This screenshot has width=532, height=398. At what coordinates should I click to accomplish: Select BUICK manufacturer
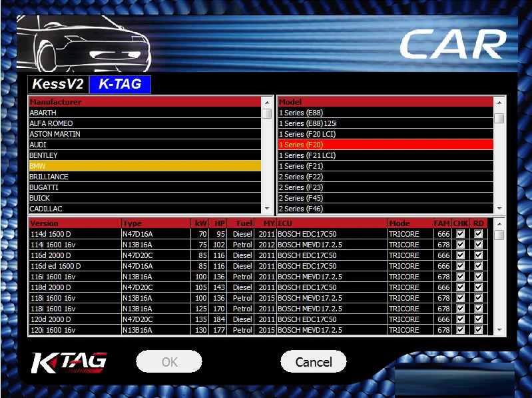(x=145, y=198)
